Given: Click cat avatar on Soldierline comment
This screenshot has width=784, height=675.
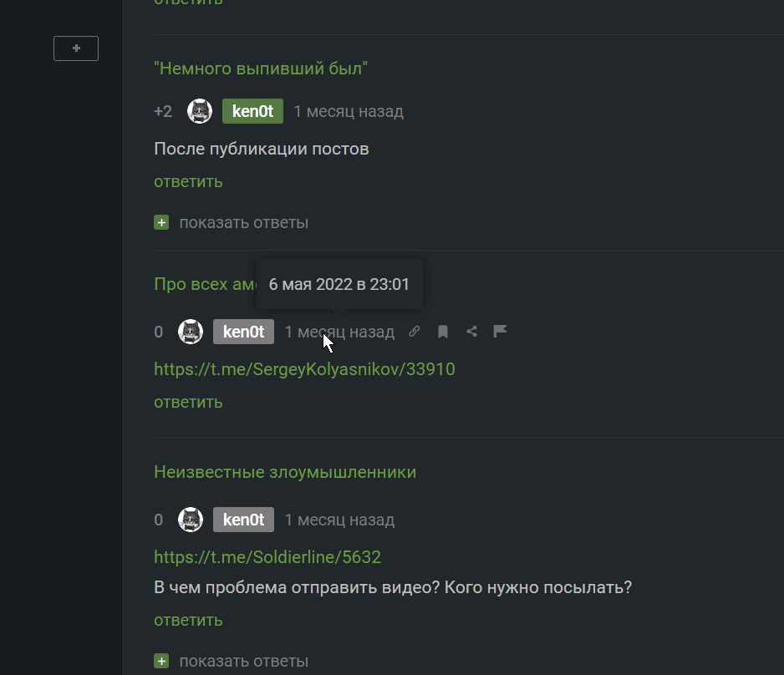Looking at the screenshot, I should (191, 520).
